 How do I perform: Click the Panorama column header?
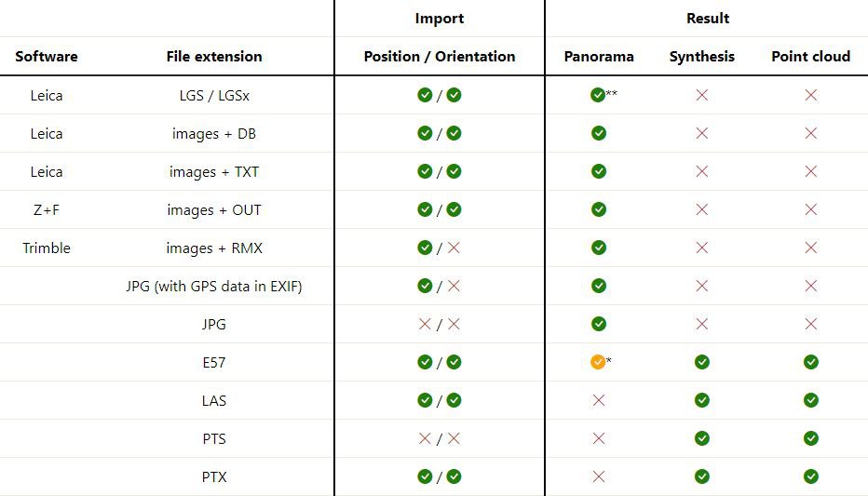coord(599,57)
